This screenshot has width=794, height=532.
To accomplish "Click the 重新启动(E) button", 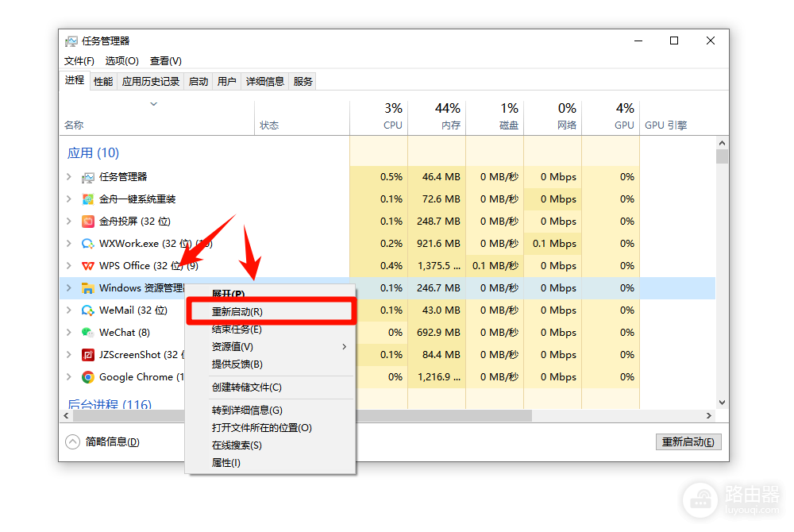I will click(688, 442).
